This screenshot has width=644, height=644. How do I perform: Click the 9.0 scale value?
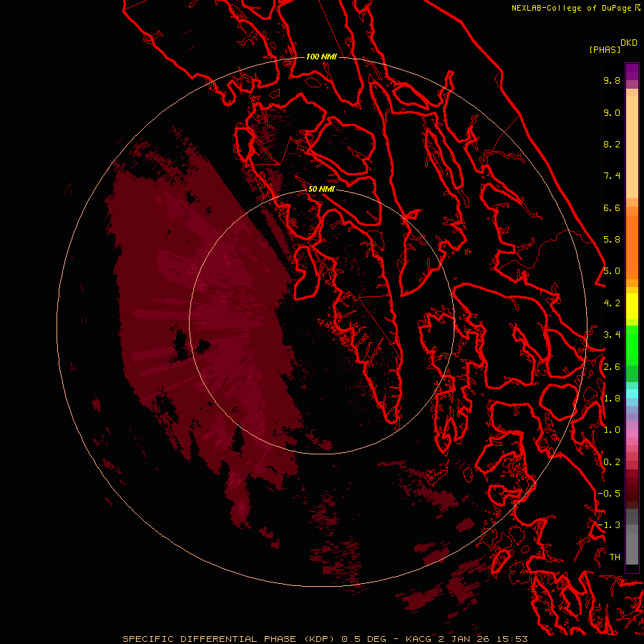612,112
